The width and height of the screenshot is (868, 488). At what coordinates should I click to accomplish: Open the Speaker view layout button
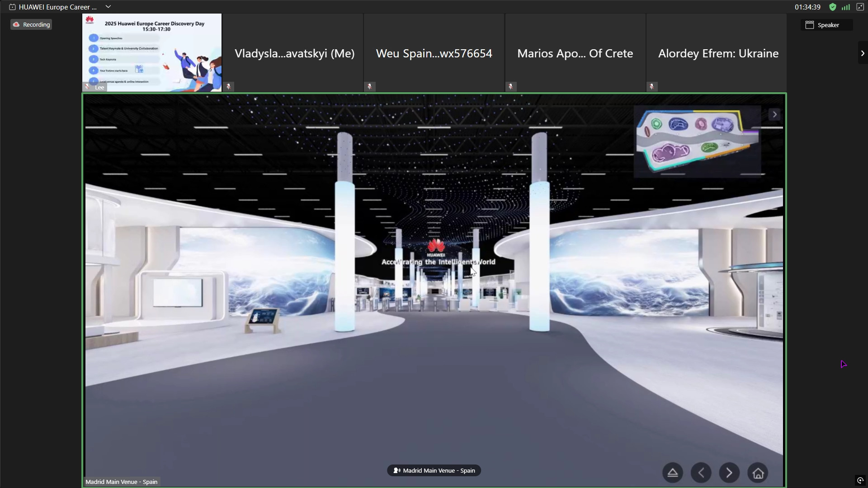pos(826,25)
